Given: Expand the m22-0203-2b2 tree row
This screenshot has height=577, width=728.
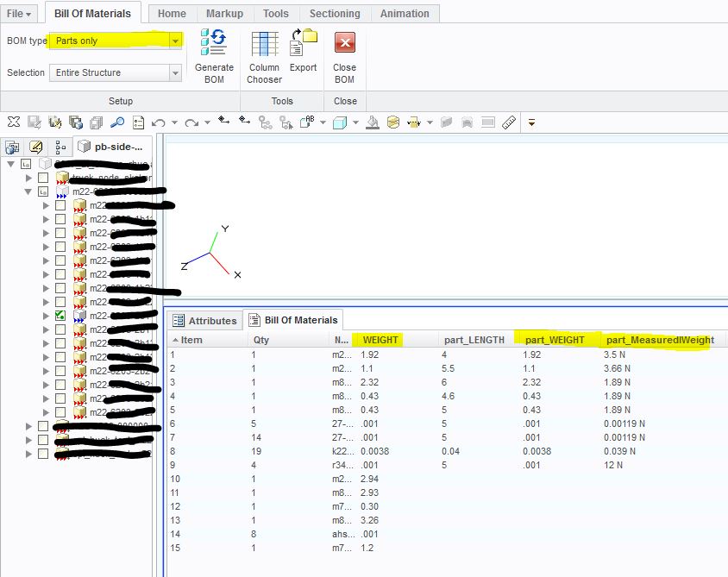Looking at the screenshot, I should click(x=46, y=371).
